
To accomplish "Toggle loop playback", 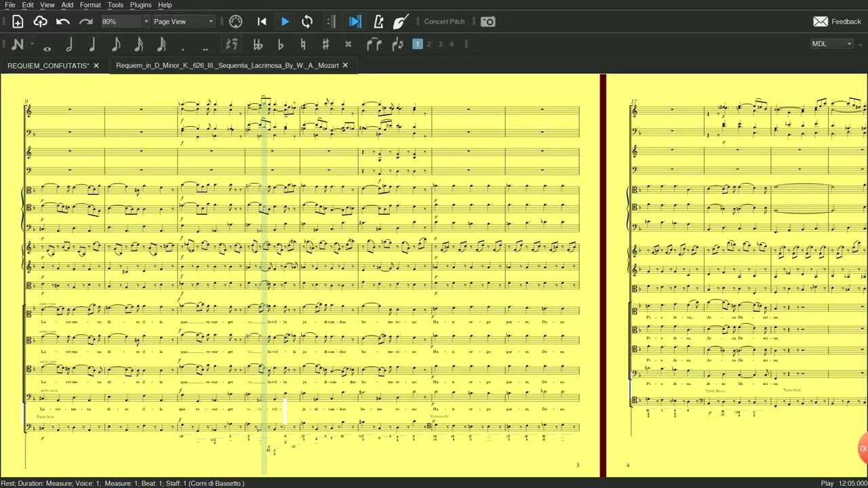I will tap(307, 22).
